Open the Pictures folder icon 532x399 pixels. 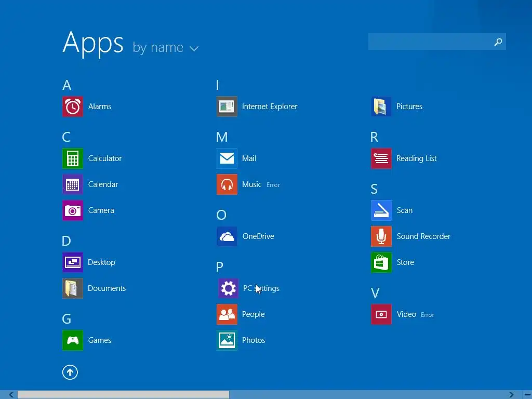(381, 107)
